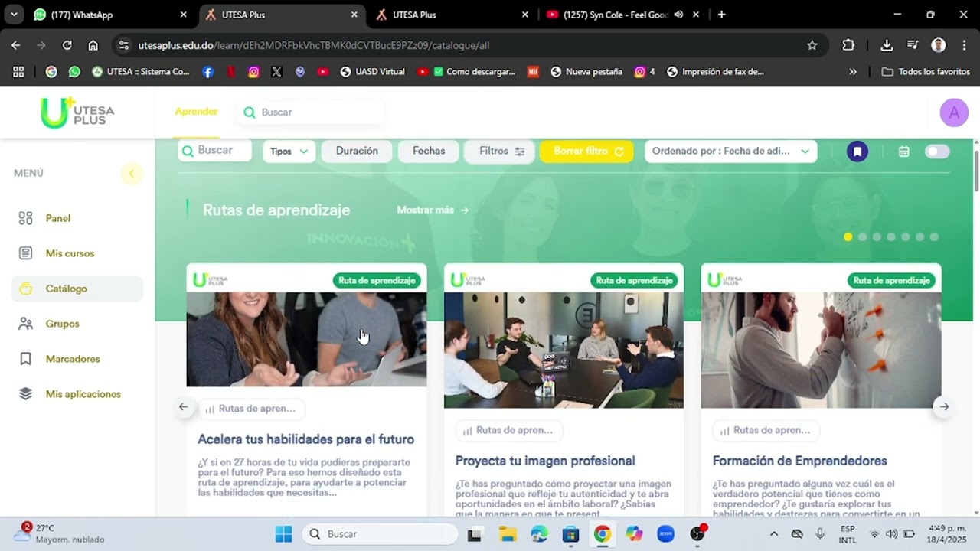This screenshot has height=551, width=980.
Task: Open the Tipos dropdown
Action: pyautogui.click(x=289, y=152)
